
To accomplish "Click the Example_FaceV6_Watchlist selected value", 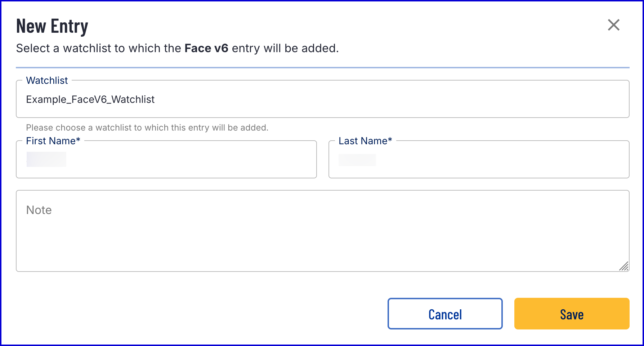I will [90, 100].
